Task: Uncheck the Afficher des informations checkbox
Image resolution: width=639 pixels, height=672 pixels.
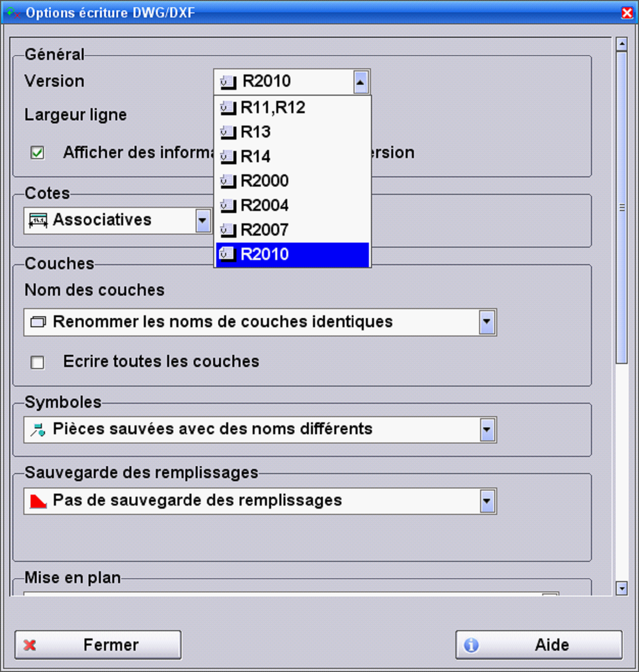Action: click(37, 153)
